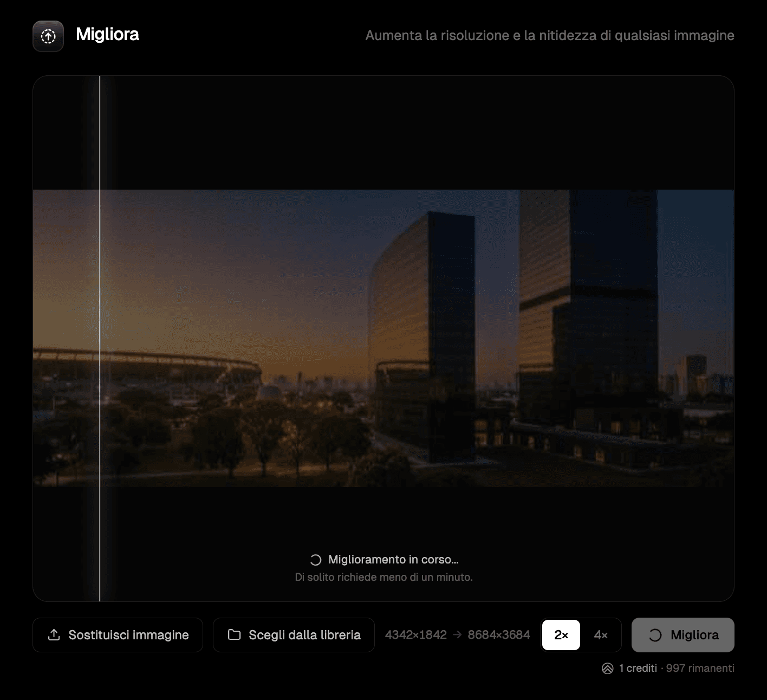Click the text 4342×1842
The height and width of the screenshot is (700, 767).
click(416, 635)
